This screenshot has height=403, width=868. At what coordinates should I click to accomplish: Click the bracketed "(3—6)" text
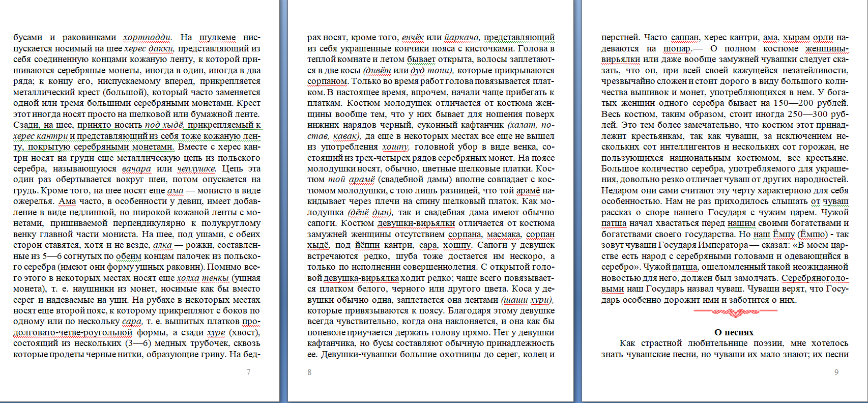(x=138, y=343)
